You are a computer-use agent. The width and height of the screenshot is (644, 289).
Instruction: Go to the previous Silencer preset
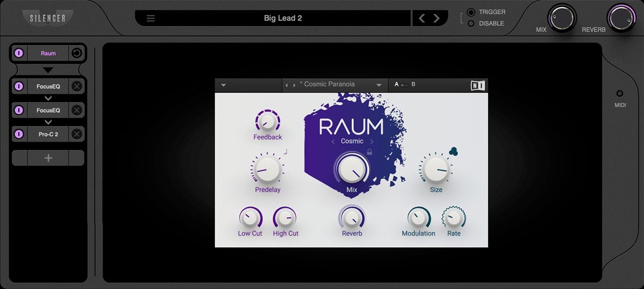coord(422,18)
